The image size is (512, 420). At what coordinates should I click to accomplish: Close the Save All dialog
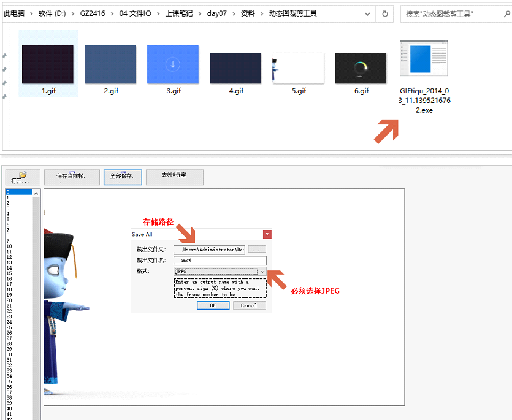(267, 234)
